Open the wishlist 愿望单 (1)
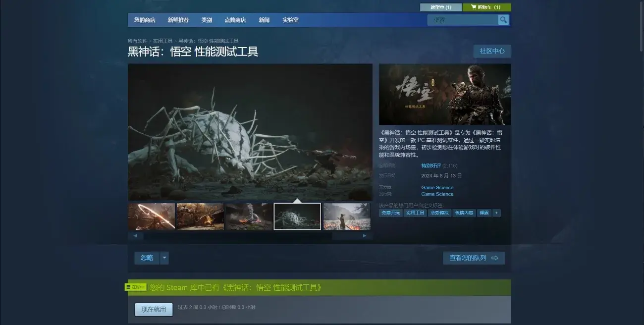Viewport: 644px width, 325px height. coord(441,7)
